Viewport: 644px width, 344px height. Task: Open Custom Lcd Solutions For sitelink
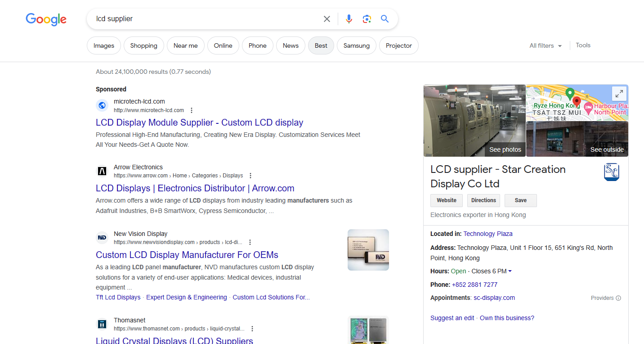pos(271,297)
